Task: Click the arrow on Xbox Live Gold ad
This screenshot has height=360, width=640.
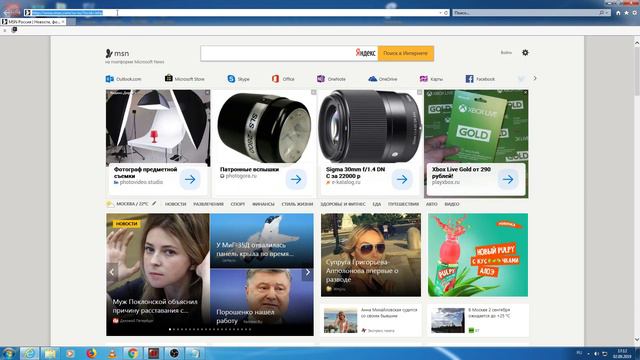Action: pos(508,179)
